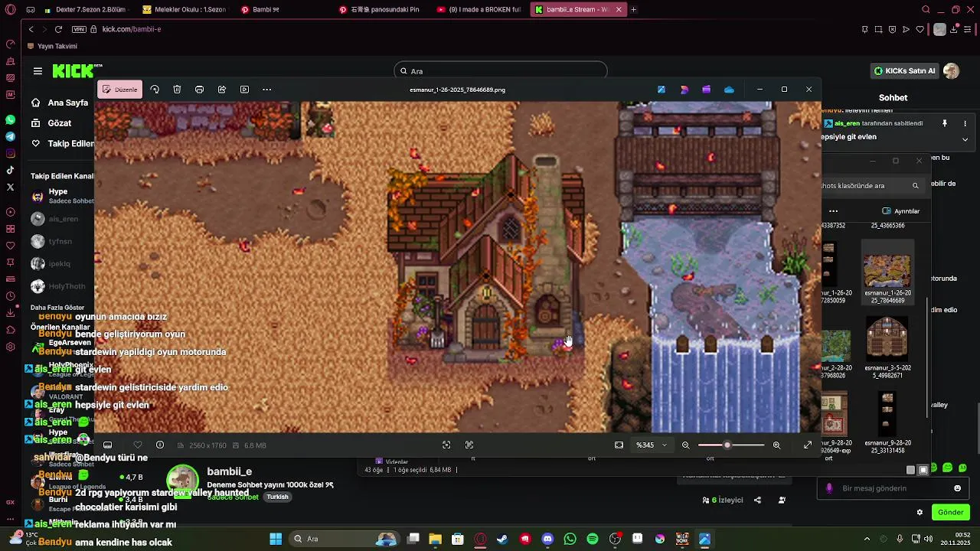The width and height of the screenshot is (980, 551).
Task: Open Explorer three-dot more options
Action: click(x=833, y=211)
